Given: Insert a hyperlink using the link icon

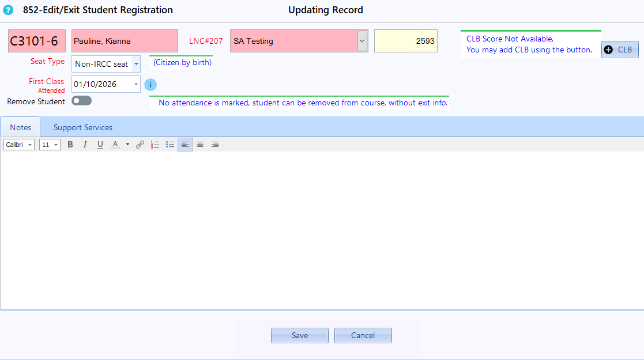Looking at the screenshot, I should click(140, 145).
